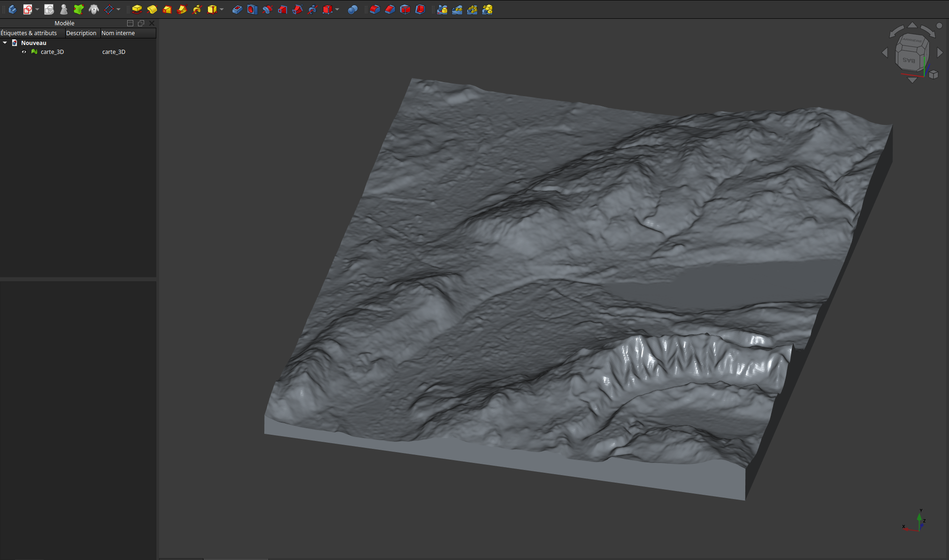949x560 pixels.
Task: Click the Pad (yellow extrude) tool
Action: click(137, 9)
